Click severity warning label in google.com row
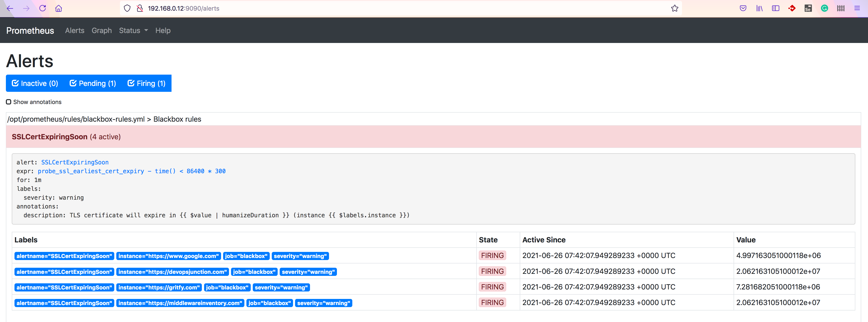This screenshot has height=322, width=868. pyautogui.click(x=300, y=256)
